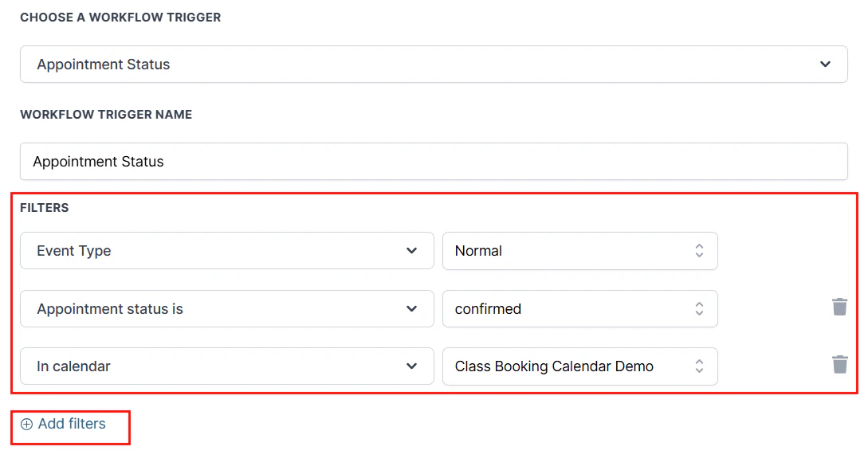Viewport: 868px width, 466px height.
Task: Open the In calendar filter dropdown
Action: (x=226, y=366)
